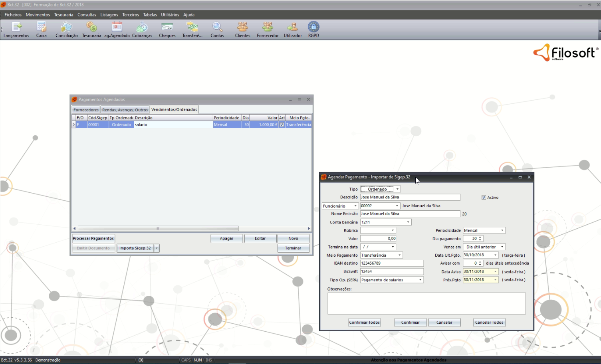Click the IBAN destino input field
Image resolution: width=601 pixels, height=364 pixels.
tap(391, 263)
